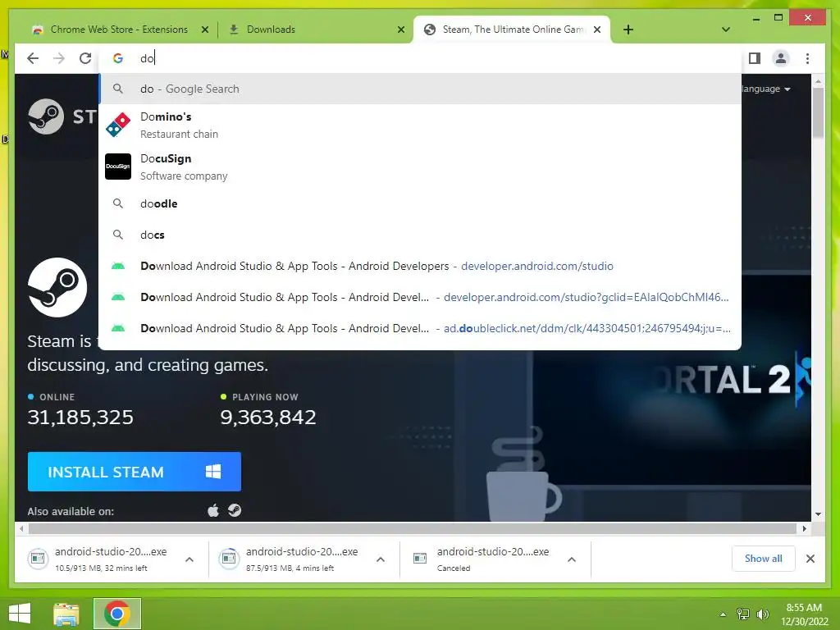
Task: Expand options for 87.5/913 MB download
Action: click(381, 559)
